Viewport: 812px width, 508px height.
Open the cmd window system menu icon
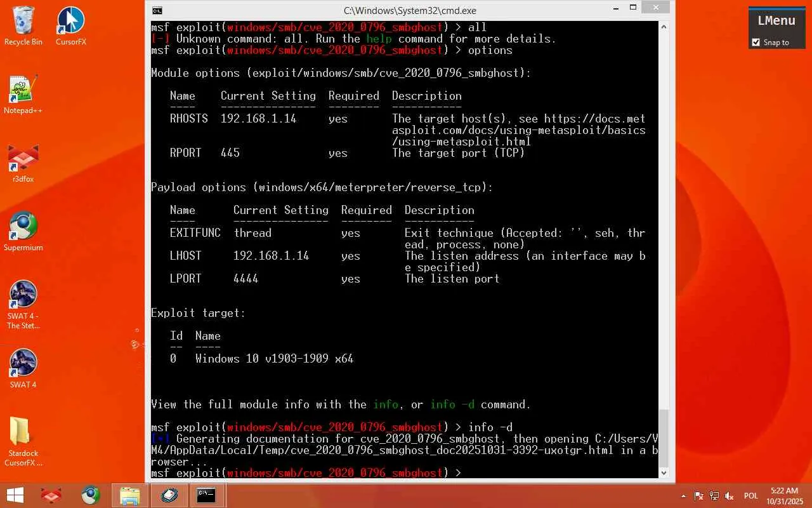[x=157, y=10]
